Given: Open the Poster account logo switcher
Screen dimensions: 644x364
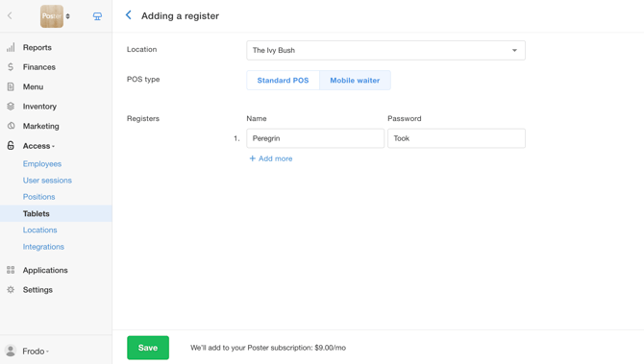Looking at the screenshot, I should pyautogui.click(x=55, y=16).
